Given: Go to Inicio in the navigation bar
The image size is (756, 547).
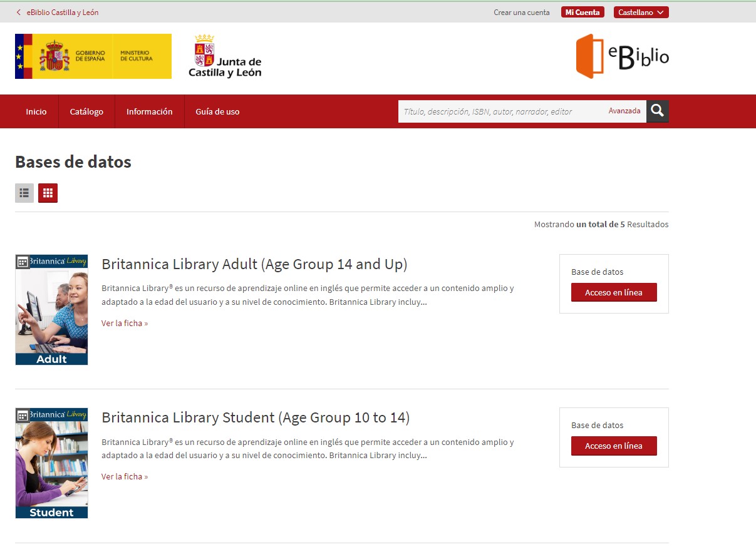Looking at the screenshot, I should (x=36, y=111).
